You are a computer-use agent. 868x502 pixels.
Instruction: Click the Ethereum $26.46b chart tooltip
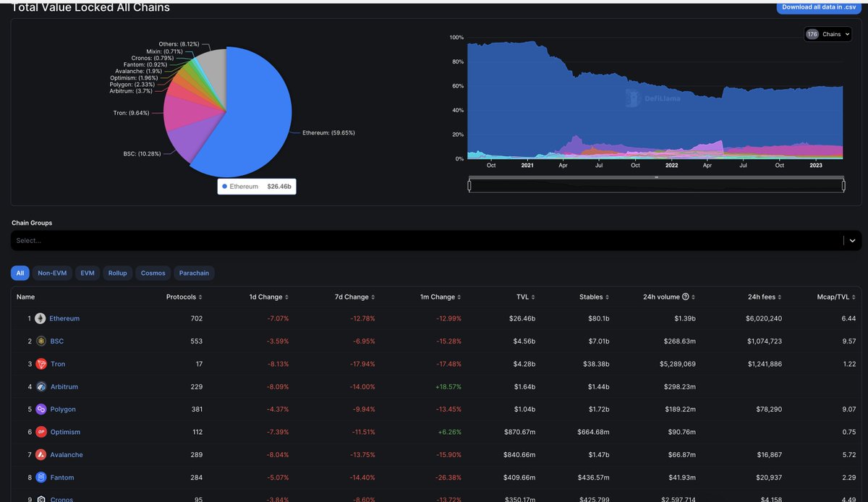[257, 187]
